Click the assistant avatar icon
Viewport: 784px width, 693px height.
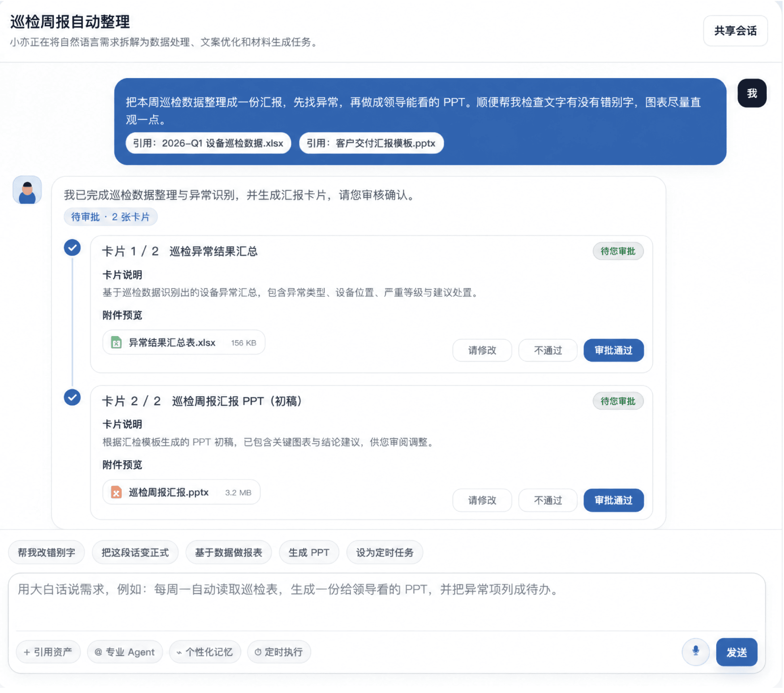coord(27,191)
